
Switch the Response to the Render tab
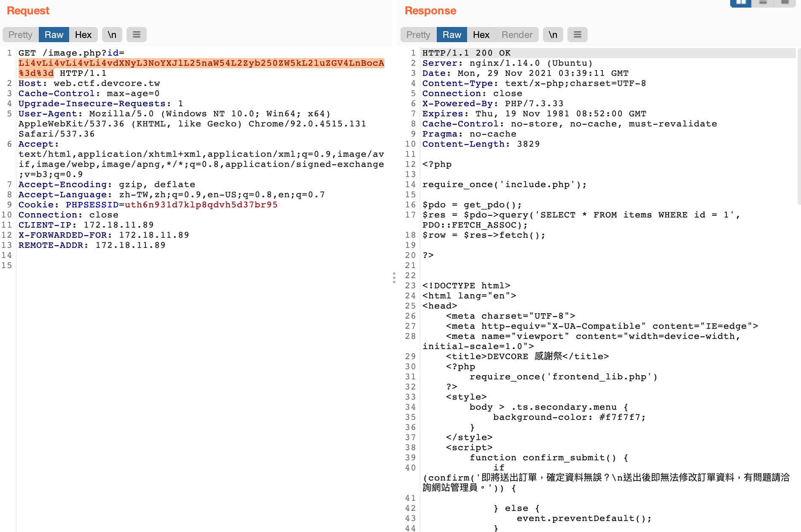click(x=517, y=35)
